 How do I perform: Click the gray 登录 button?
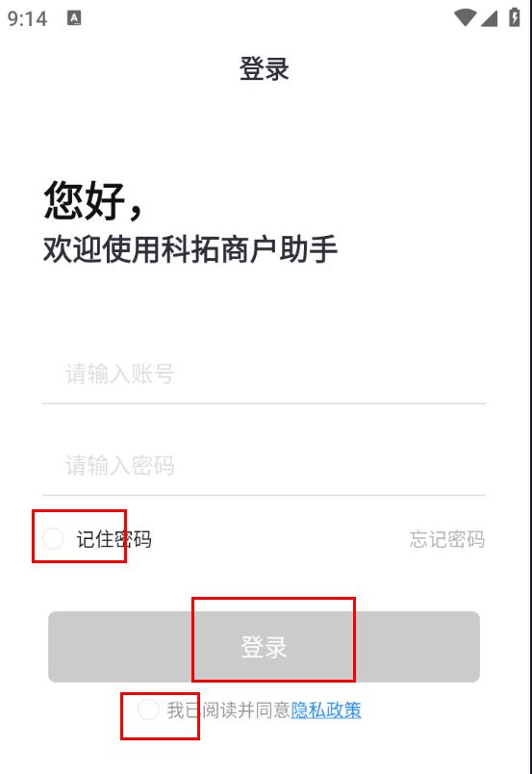(x=264, y=647)
